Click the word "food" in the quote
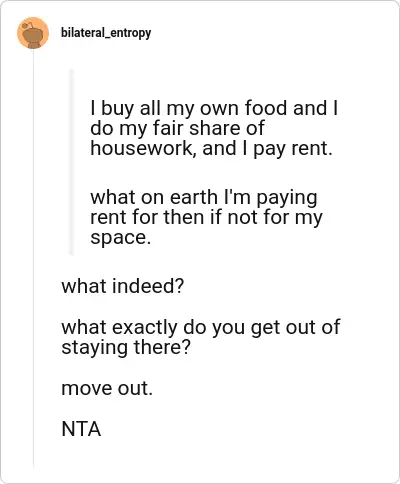Viewport: 400px width, 484px height. (266, 108)
